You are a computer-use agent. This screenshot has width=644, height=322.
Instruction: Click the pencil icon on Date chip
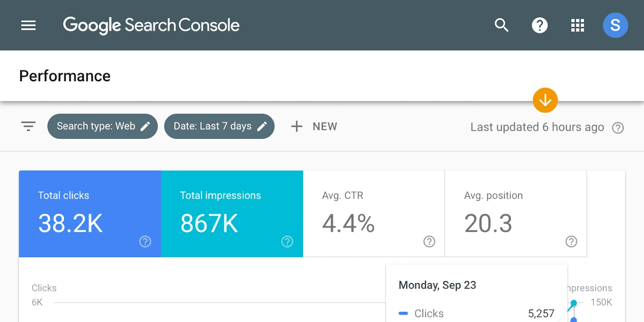(262, 126)
